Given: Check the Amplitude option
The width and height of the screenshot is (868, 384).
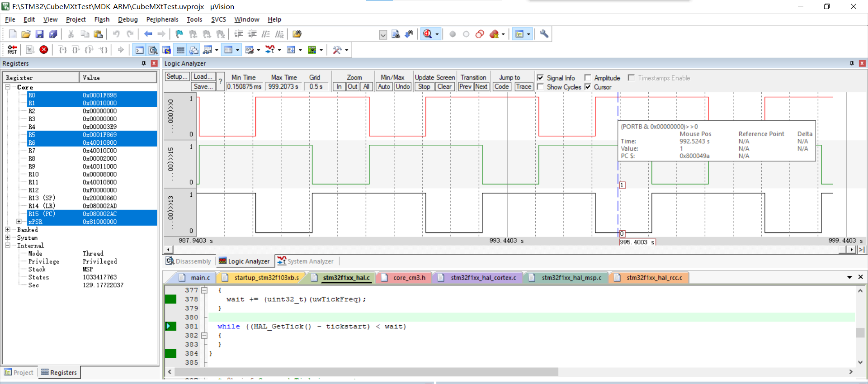Looking at the screenshot, I should (588, 78).
